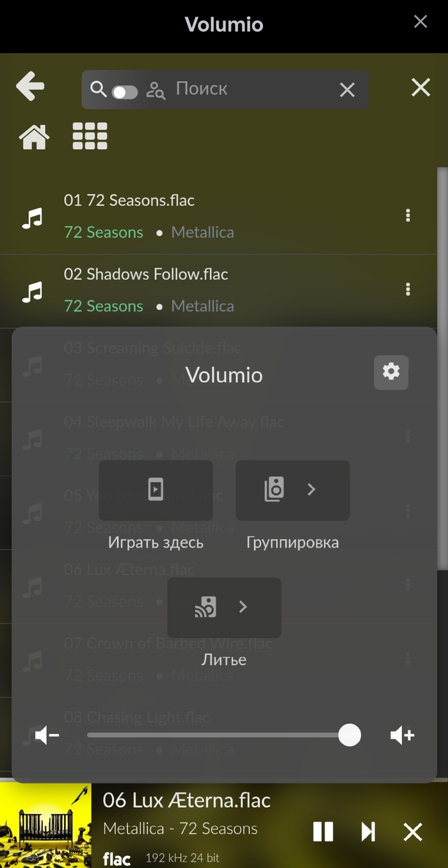This screenshot has height=868, width=448.
Task: Click the Поиск search input field
Action: [250, 89]
